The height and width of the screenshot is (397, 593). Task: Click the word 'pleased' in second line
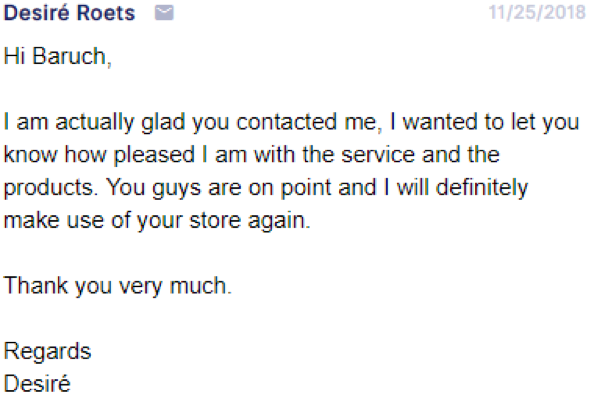154,156
